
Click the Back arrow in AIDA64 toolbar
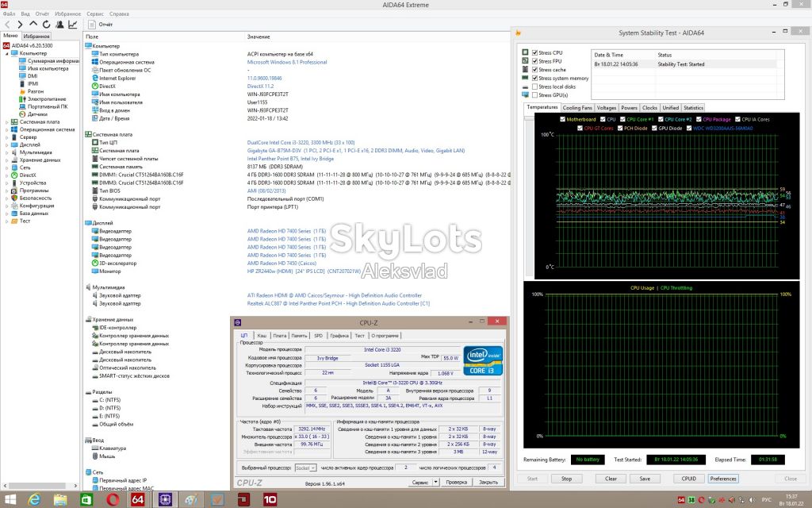pyautogui.click(x=7, y=25)
